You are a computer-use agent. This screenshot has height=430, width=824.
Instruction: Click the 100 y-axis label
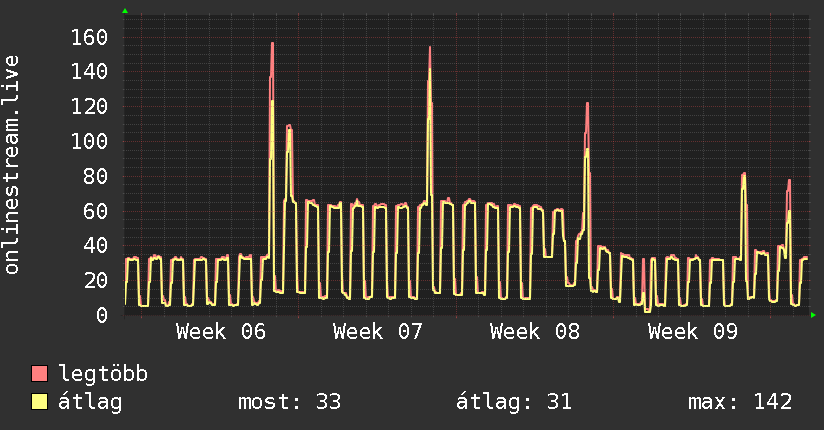89,141
